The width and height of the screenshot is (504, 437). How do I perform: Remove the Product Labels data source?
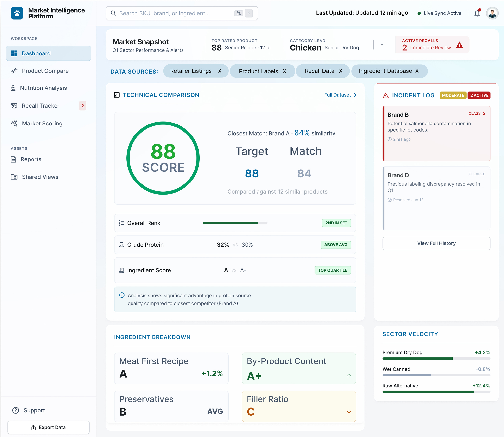click(x=285, y=71)
